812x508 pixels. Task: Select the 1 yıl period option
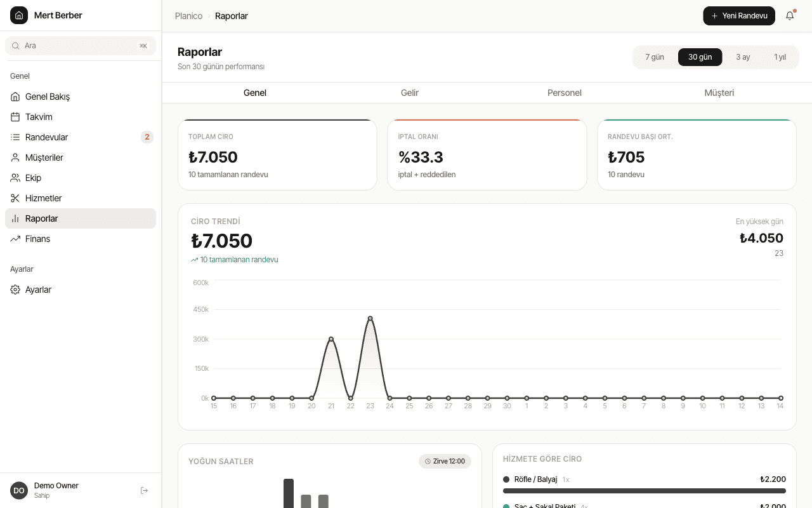click(x=780, y=57)
